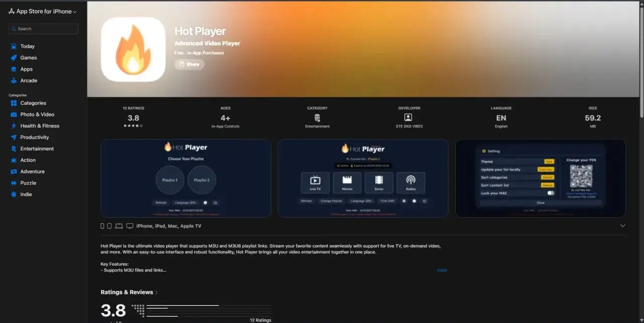
Task: Open Ratings & Reviews section
Action: click(x=129, y=292)
